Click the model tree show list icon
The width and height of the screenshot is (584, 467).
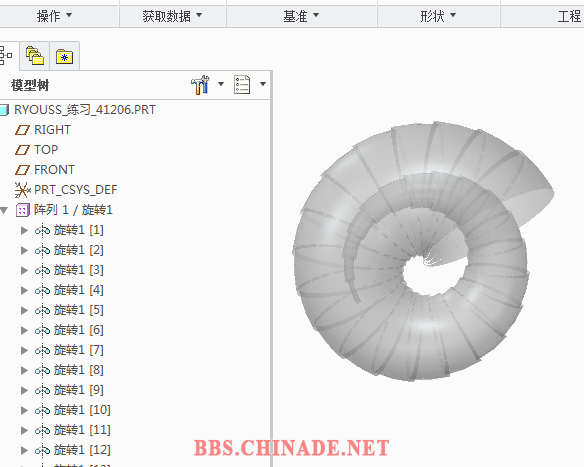pos(242,84)
